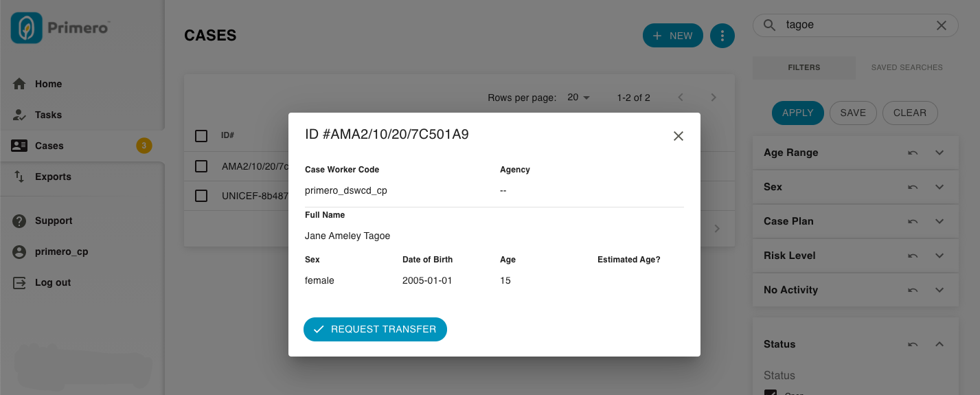
Task: Click the Support question mark icon
Action: 20,221
